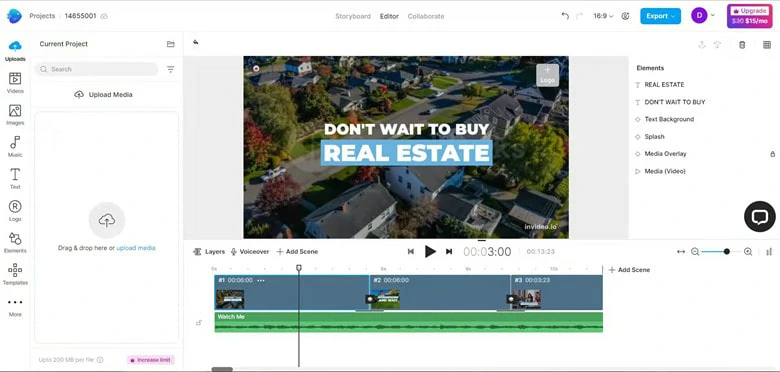Viewport: 780px width, 372px height.
Task: Toggle lock on Media Overlay element
Action: tap(772, 154)
